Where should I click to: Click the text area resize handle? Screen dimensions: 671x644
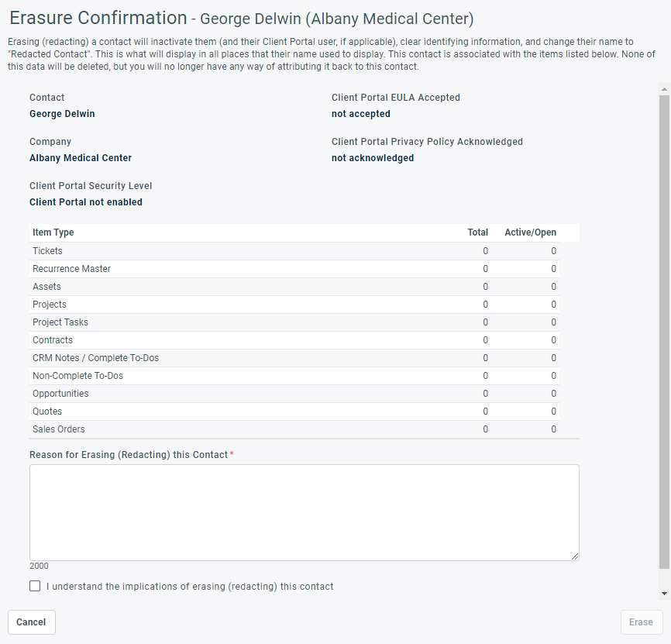[x=574, y=556]
